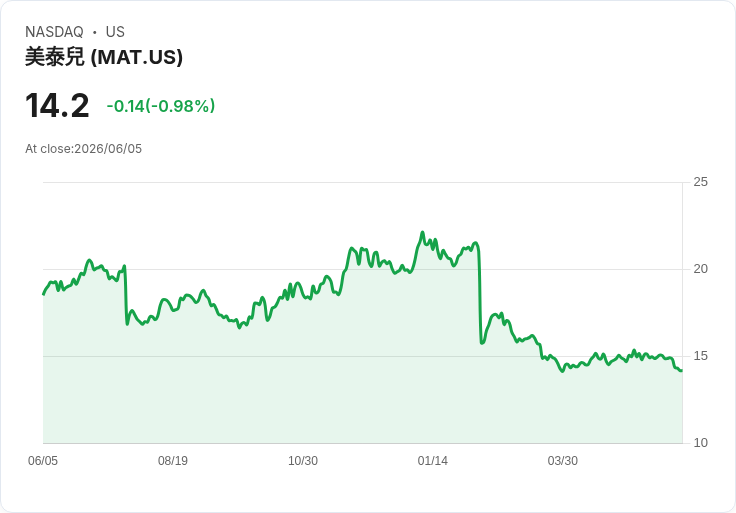
Task: Click the 10/30 x-axis date label
Action: (303, 460)
